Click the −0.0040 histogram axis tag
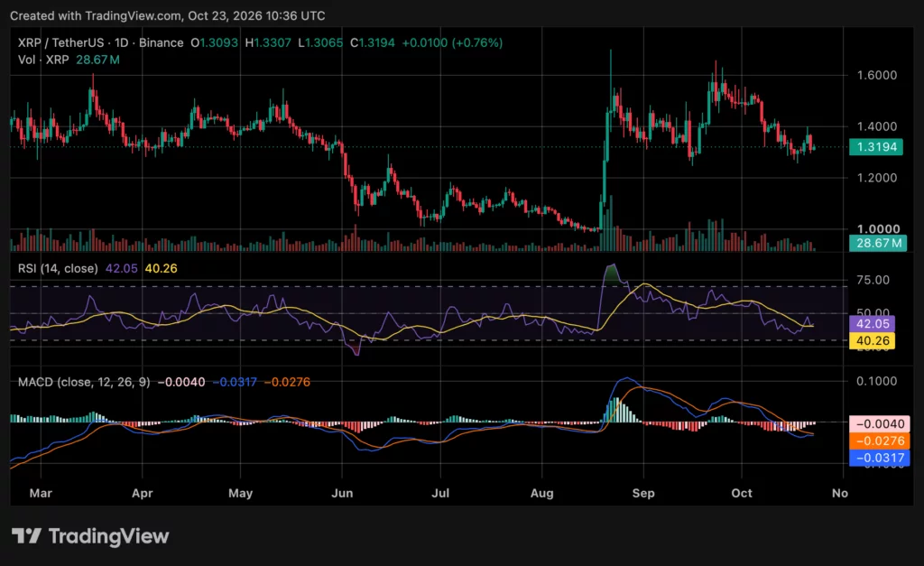 point(880,424)
